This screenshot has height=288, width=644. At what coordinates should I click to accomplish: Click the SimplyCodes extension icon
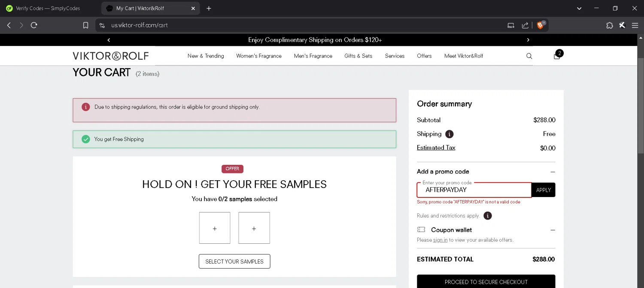pyautogui.click(x=622, y=25)
